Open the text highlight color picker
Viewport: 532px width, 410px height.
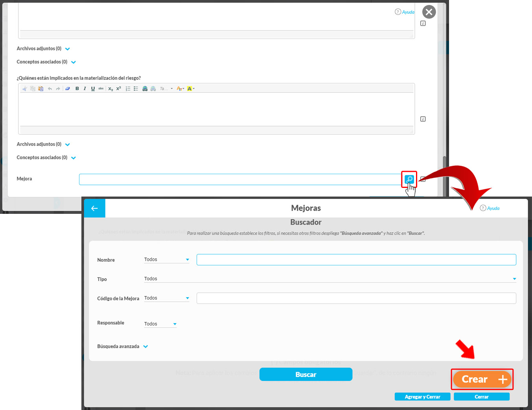click(190, 89)
